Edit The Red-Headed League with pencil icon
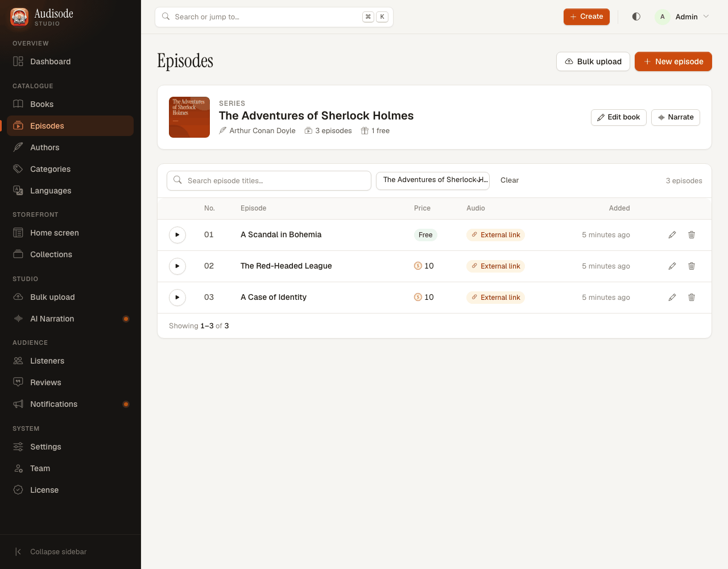Image resolution: width=728 pixels, height=569 pixels. coord(672,266)
